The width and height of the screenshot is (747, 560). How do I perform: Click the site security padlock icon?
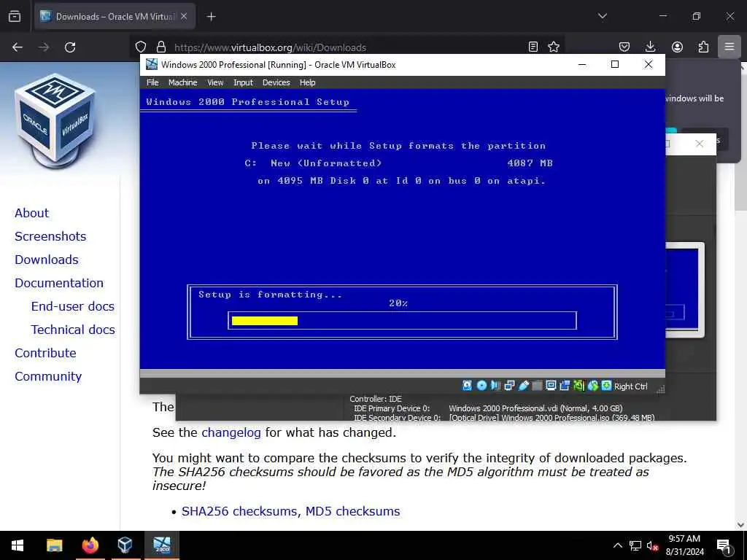pos(161,47)
